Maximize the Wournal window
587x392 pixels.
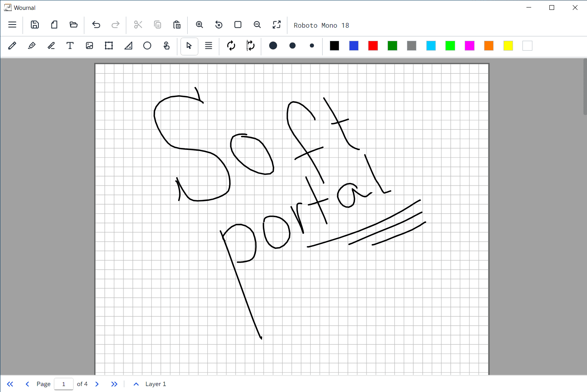552,8
